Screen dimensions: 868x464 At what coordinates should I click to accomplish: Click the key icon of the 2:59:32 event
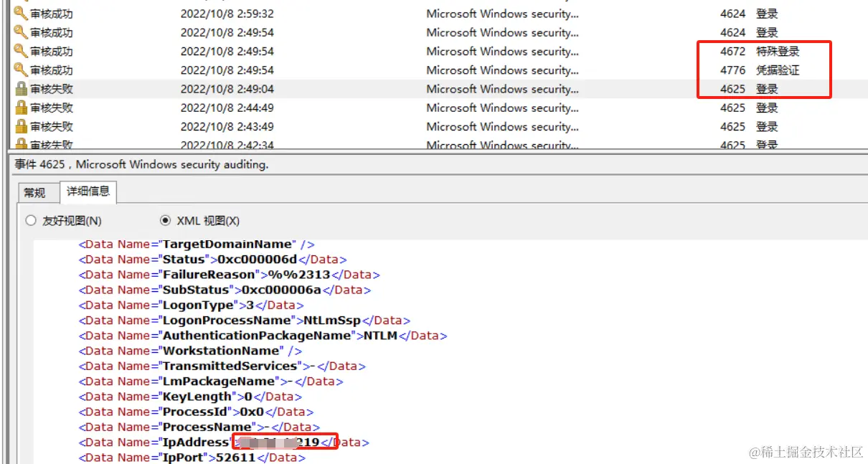point(21,14)
